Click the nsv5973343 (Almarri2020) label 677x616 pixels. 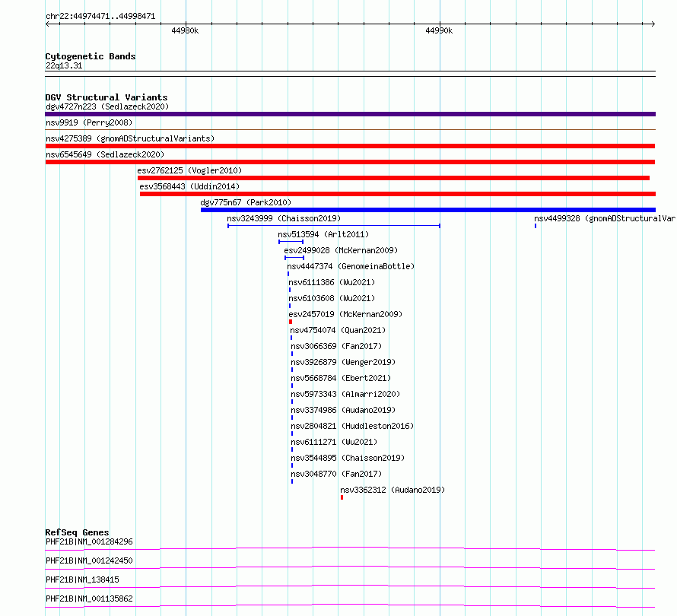pos(345,394)
